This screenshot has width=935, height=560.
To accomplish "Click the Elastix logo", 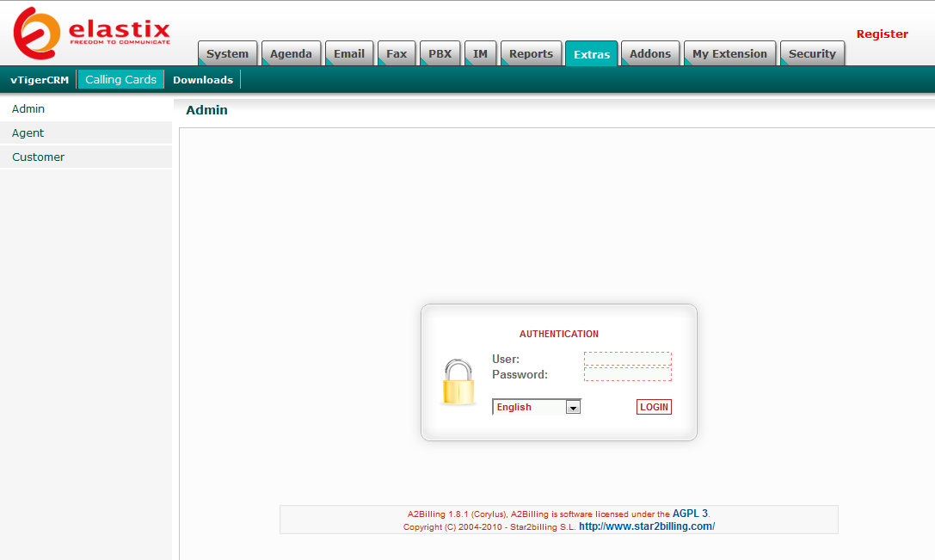I will (x=91, y=33).
